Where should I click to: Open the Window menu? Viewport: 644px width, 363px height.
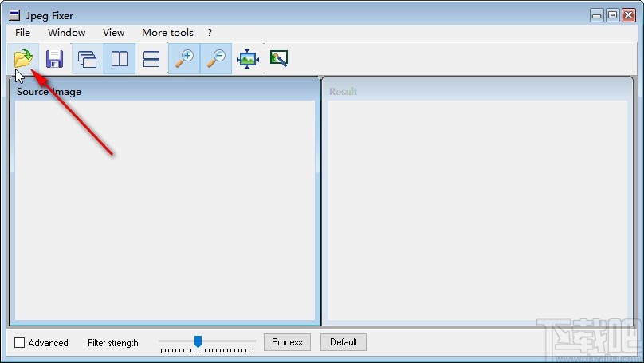point(66,33)
